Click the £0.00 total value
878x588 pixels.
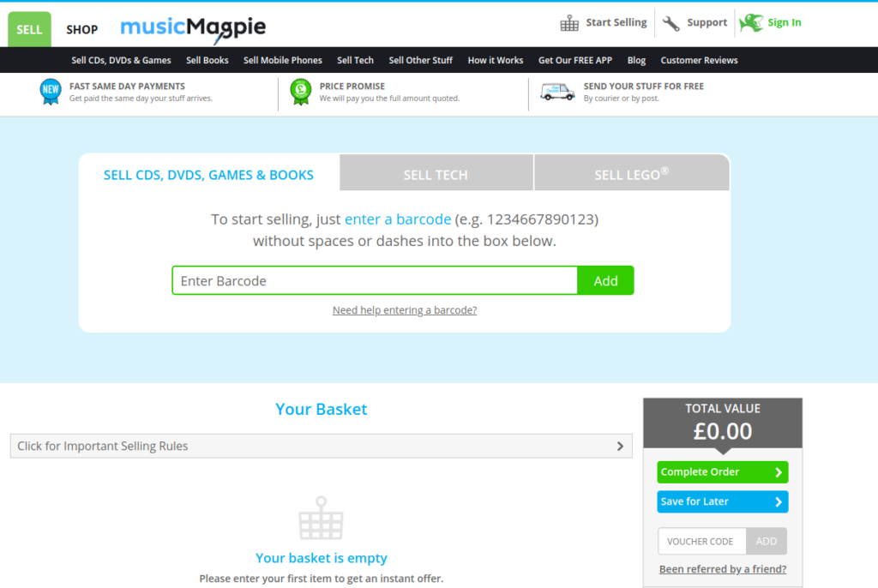(x=722, y=431)
